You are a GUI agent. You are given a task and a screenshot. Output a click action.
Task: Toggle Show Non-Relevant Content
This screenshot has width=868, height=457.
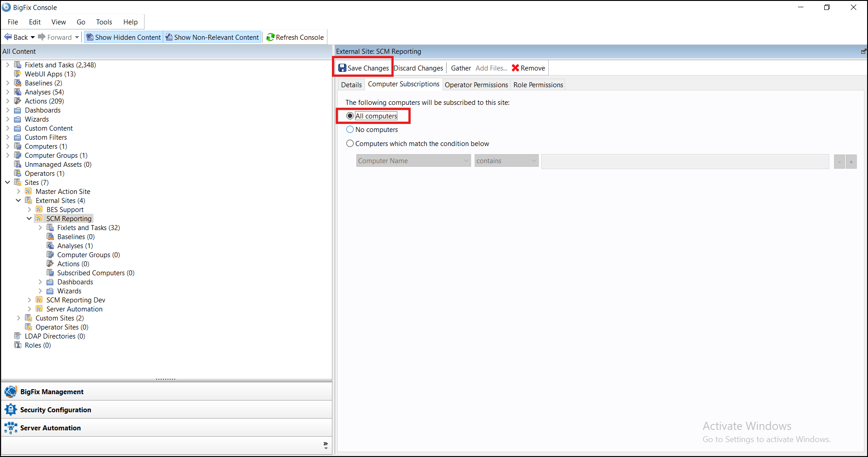tap(212, 37)
